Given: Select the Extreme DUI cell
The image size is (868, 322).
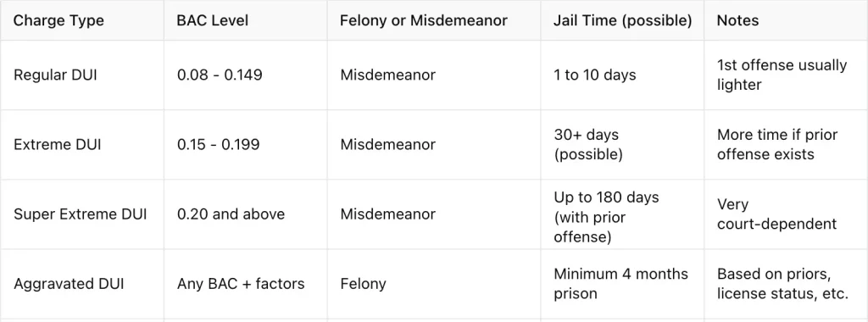Looking at the screenshot, I should click(x=58, y=144).
